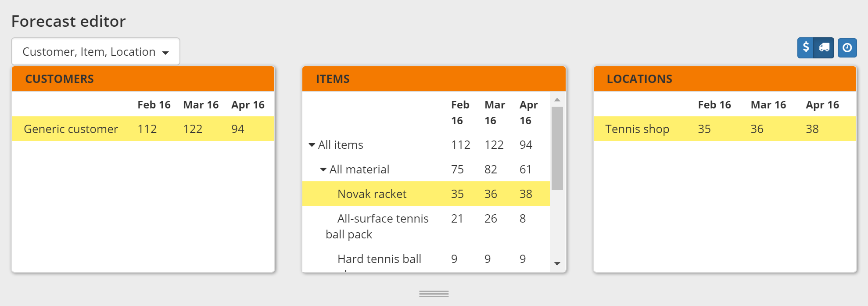Select the Hard tennis ball item
Screen dimensions: 868x306
click(379, 259)
